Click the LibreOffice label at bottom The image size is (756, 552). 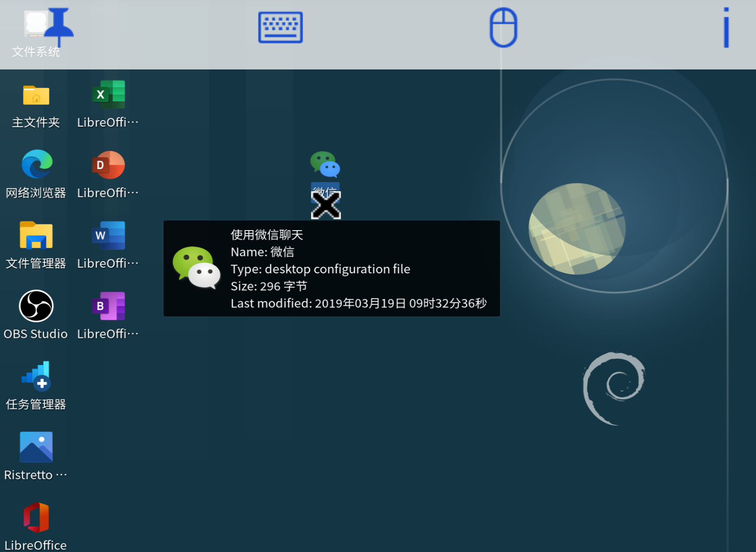click(36, 545)
